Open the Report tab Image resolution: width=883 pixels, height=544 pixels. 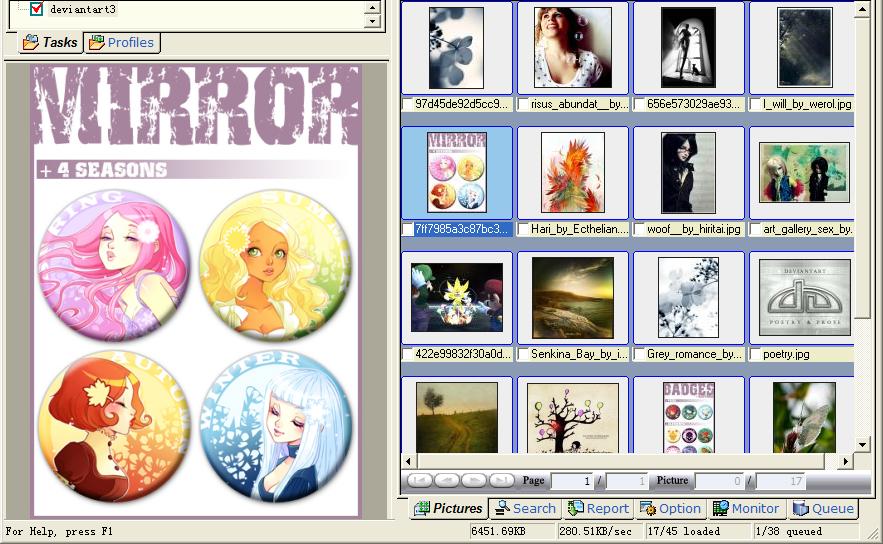pos(598,509)
